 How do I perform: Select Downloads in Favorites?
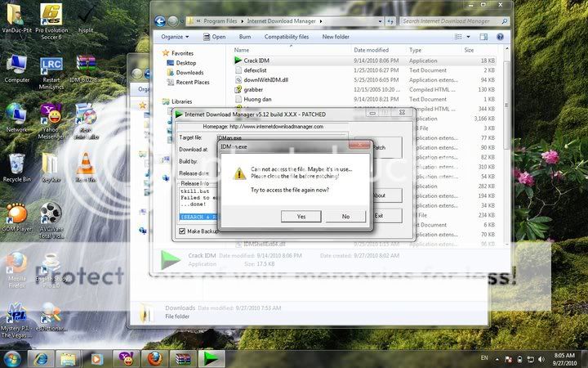point(189,73)
